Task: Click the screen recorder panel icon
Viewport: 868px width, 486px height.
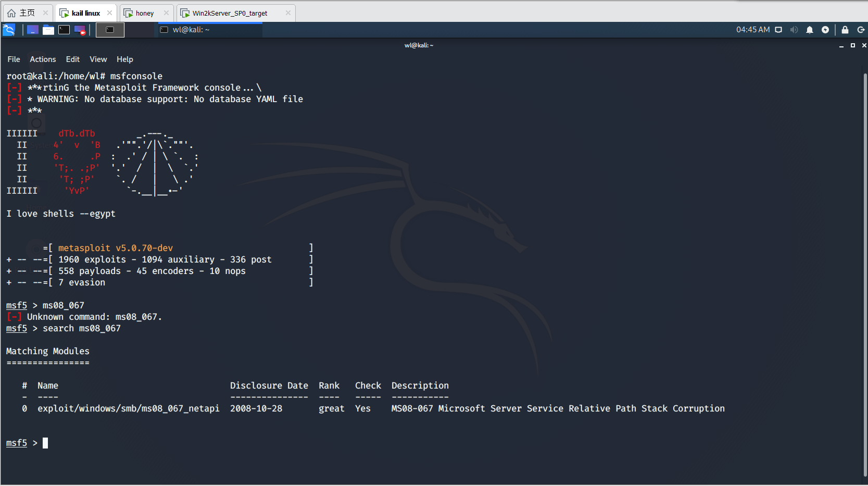Action: pyautogui.click(x=80, y=30)
